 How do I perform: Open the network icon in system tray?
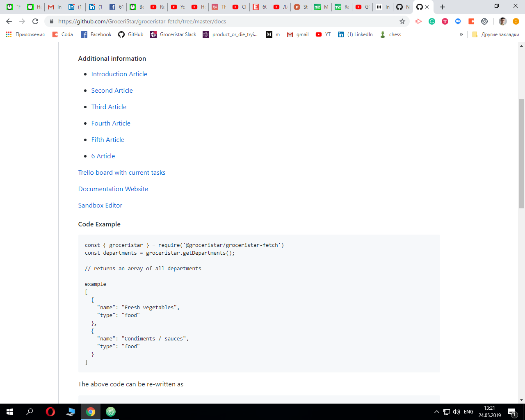pos(447,412)
